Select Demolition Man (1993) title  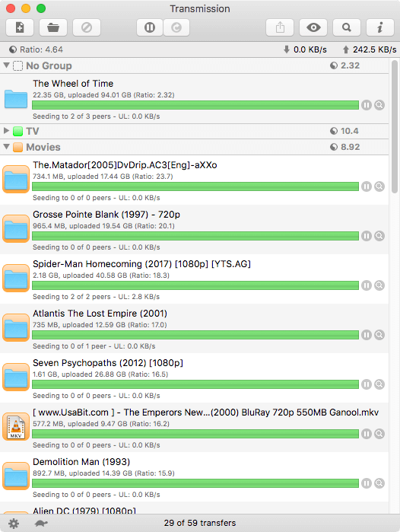(x=81, y=462)
